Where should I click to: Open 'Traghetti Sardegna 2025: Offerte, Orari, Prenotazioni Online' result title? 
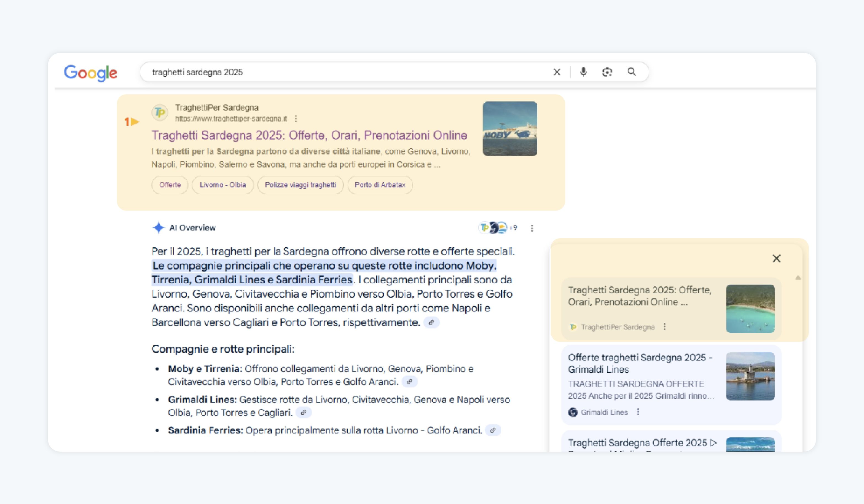(309, 135)
